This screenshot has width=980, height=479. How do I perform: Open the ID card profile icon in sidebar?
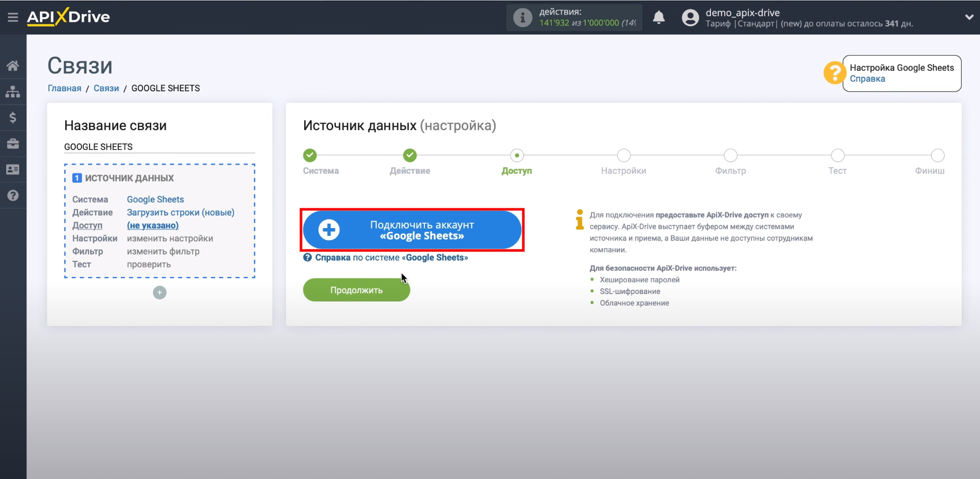(x=13, y=170)
